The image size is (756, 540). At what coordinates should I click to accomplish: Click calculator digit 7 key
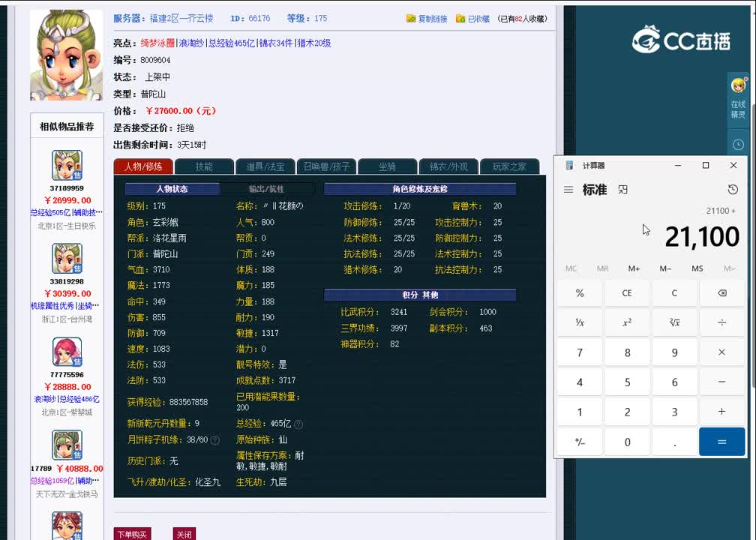(580, 352)
